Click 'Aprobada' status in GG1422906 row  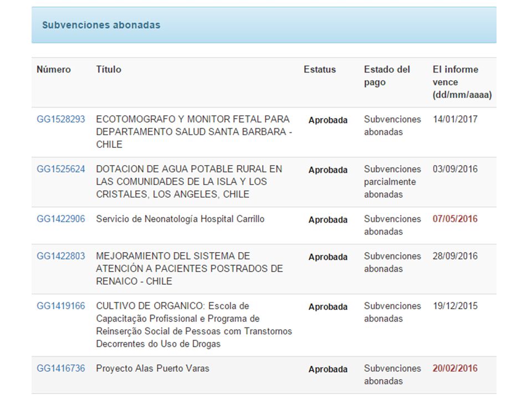(328, 220)
